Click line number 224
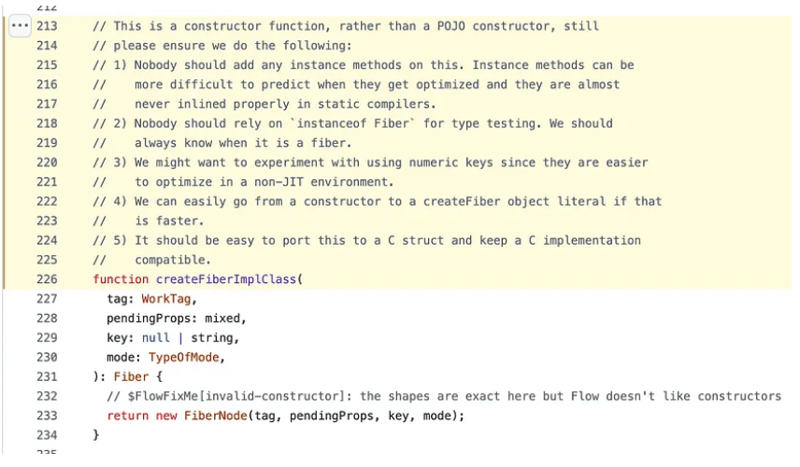Image resolution: width=800 pixels, height=467 pixels. [x=47, y=240]
